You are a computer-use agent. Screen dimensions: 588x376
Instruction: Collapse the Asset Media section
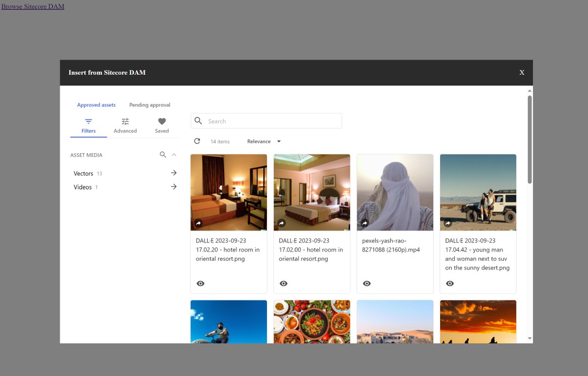click(x=174, y=155)
